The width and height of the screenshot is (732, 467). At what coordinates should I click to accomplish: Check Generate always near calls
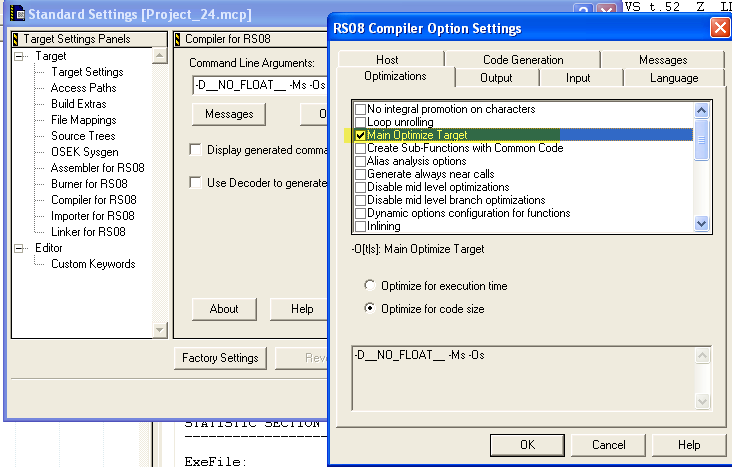[x=360, y=175]
